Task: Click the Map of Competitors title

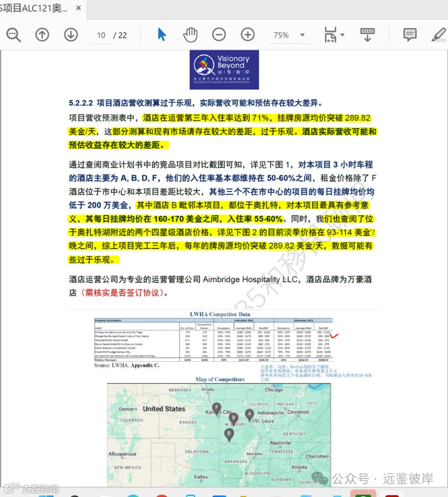Action: 220,379
